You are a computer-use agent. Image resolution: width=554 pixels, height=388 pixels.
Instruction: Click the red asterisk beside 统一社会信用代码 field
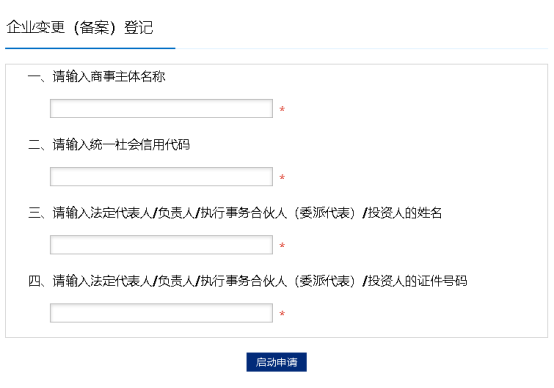[x=282, y=177]
